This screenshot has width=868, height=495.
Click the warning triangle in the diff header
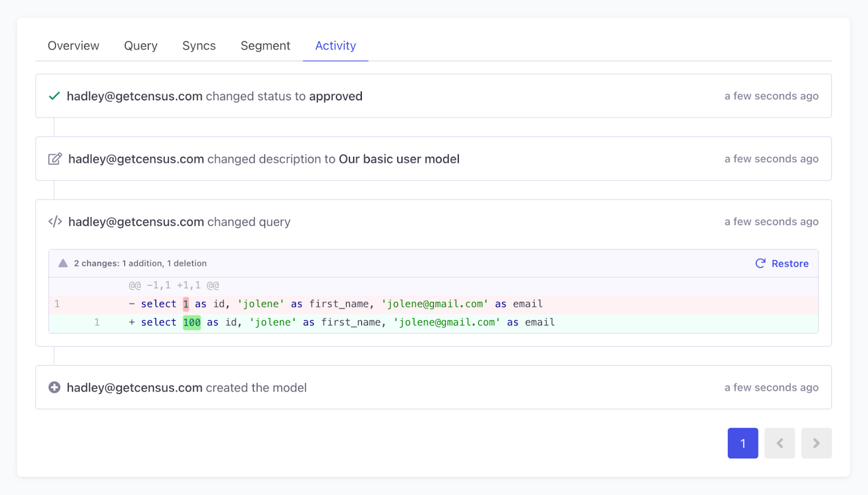[x=63, y=263]
